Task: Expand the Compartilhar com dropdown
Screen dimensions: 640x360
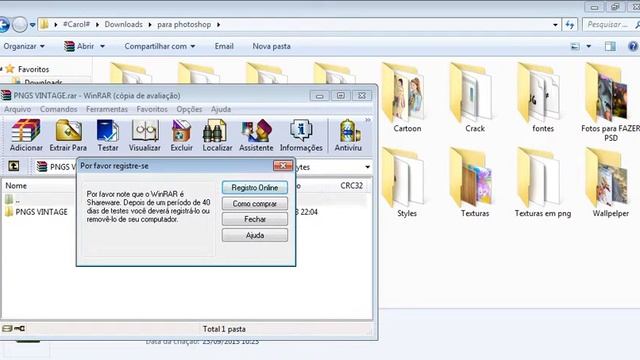Action: pos(160,46)
